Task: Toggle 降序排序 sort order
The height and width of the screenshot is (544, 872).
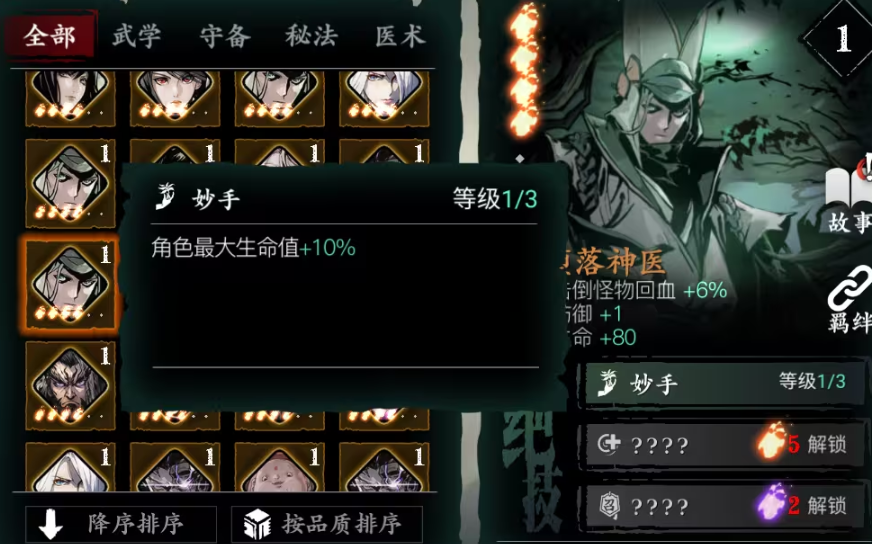Action: pyautogui.click(x=121, y=524)
